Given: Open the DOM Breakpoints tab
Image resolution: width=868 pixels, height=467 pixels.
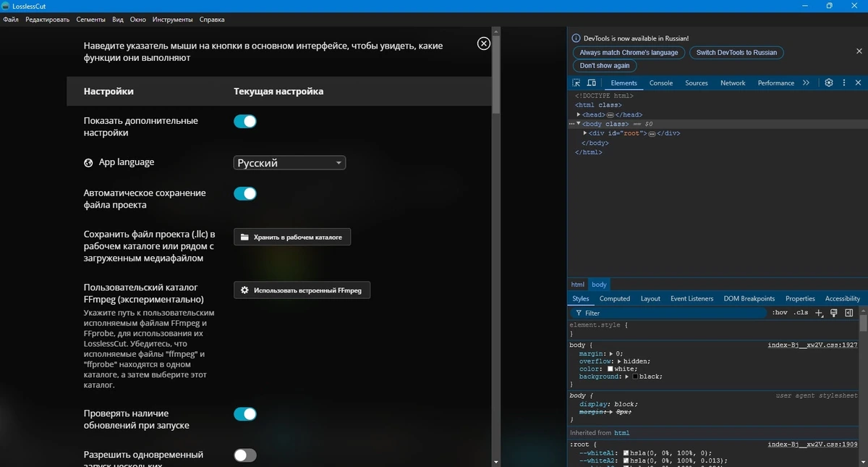Looking at the screenshot, I should [x=749, y=298].
